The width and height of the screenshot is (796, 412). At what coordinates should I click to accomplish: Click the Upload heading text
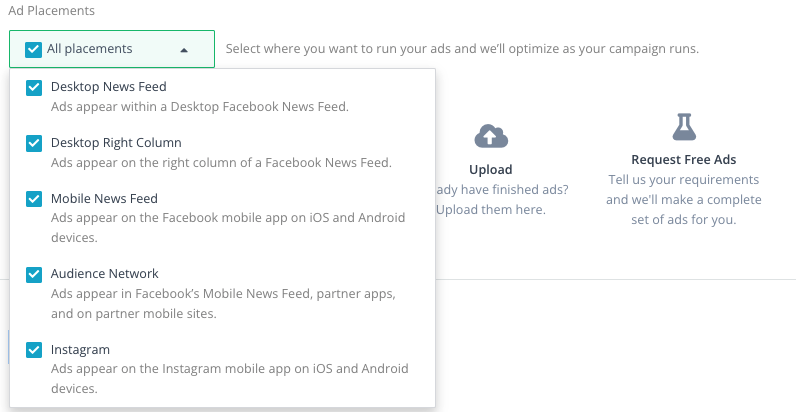click(490, 169)
